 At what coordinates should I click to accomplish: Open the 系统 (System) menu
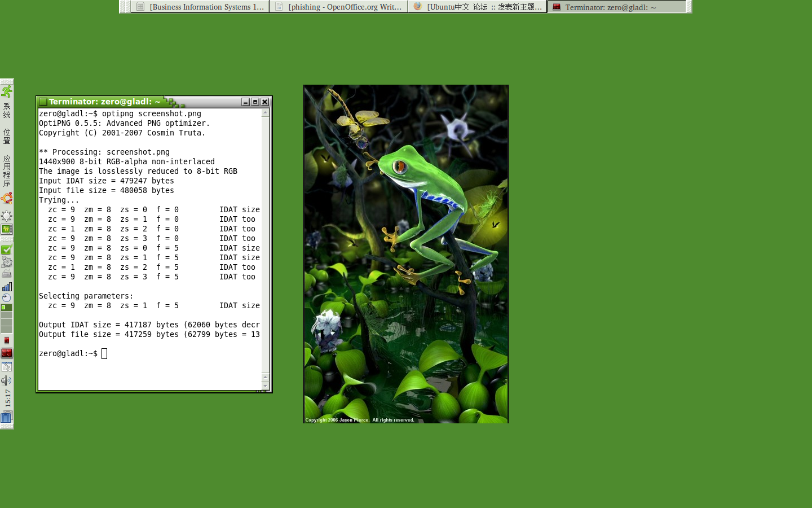tap(7, 110)
